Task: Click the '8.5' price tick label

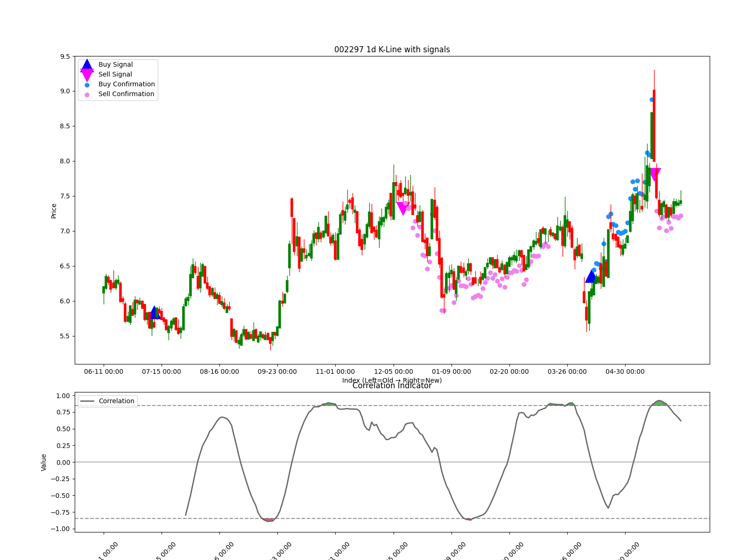Action: coord(65,126)
